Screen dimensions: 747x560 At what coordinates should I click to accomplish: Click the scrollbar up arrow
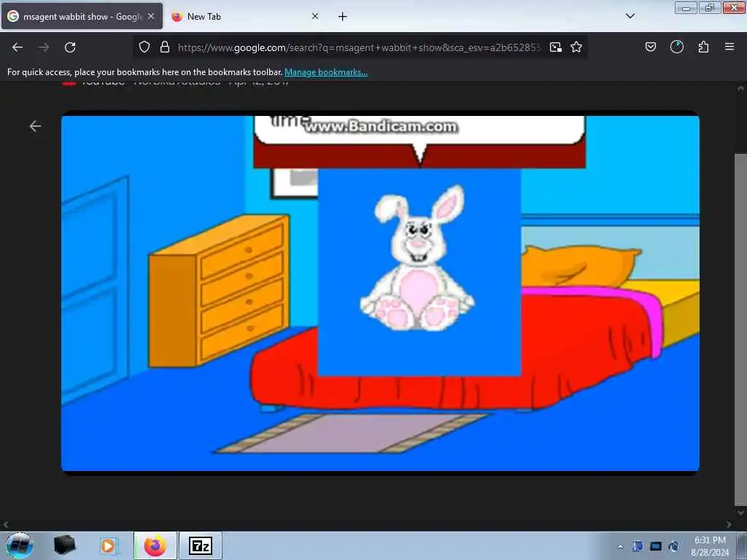tap(740, 88)
